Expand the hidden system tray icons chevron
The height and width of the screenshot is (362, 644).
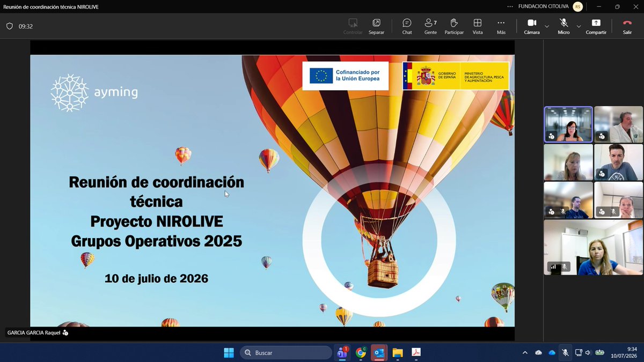point(525,352)
